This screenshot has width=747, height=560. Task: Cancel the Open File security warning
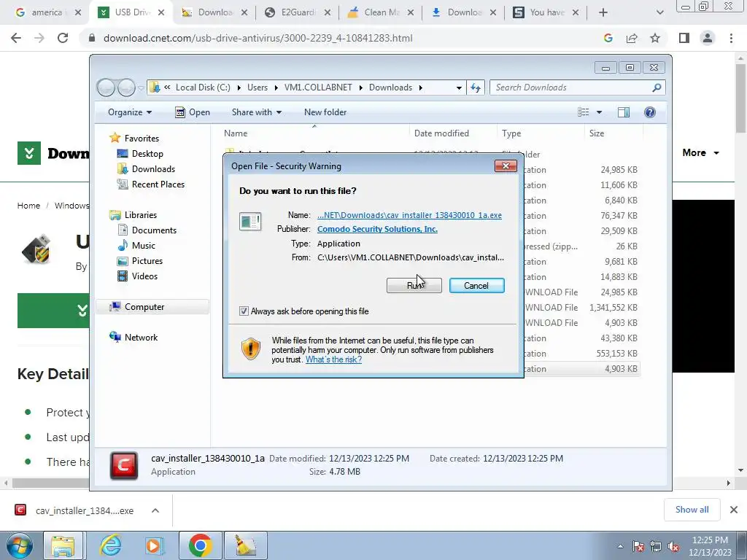tap(476, 285)
